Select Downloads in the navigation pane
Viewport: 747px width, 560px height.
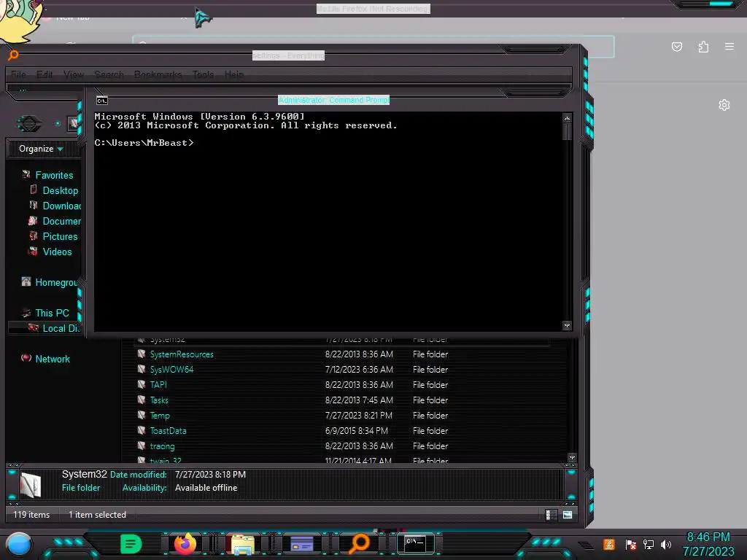point(61,206)
